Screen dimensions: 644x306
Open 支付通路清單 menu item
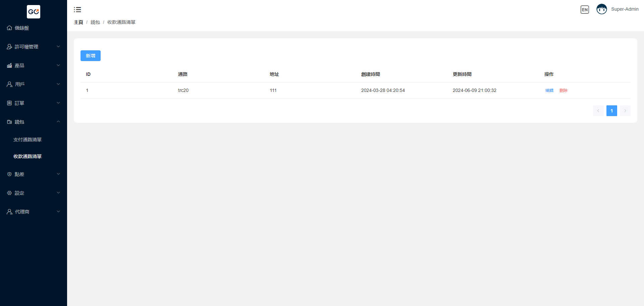pyautogui.click(x=28, y=140)
